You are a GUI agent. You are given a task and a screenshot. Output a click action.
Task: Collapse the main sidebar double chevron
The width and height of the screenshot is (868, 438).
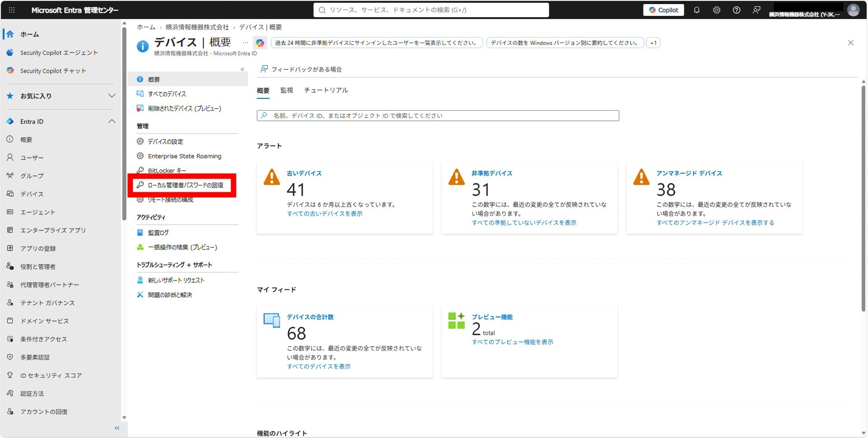[x=117, y=428]
